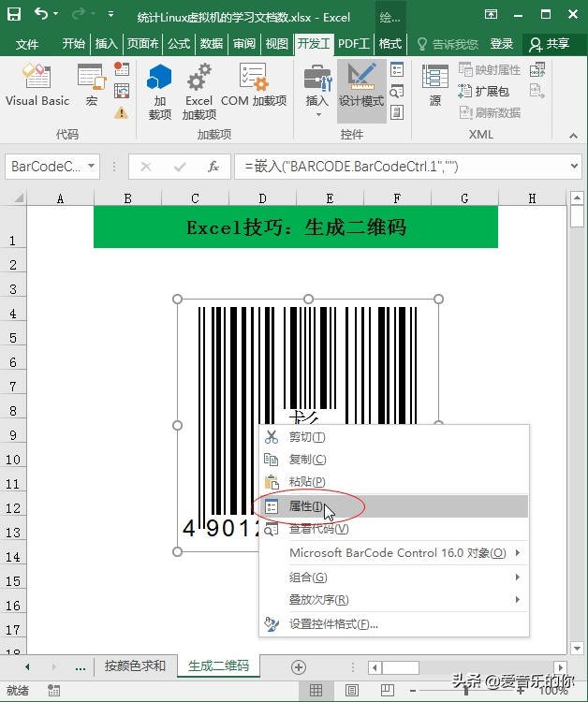Open the 加载项 add-ins store
Viewport: 588px width, 702px height.
point(159,92)
